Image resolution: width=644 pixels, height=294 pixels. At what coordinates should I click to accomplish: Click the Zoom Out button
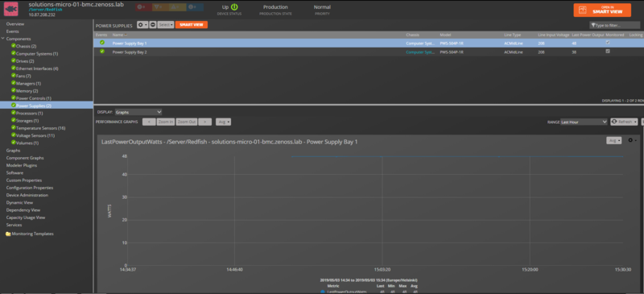[187, 122]
